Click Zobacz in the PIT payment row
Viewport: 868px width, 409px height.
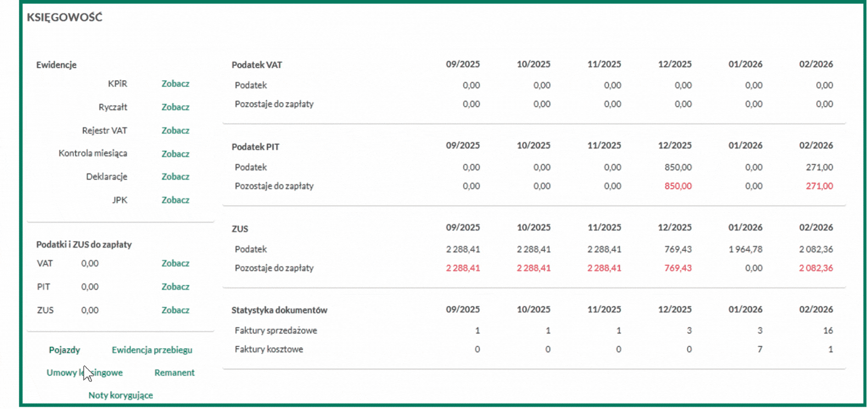(175, 287)
